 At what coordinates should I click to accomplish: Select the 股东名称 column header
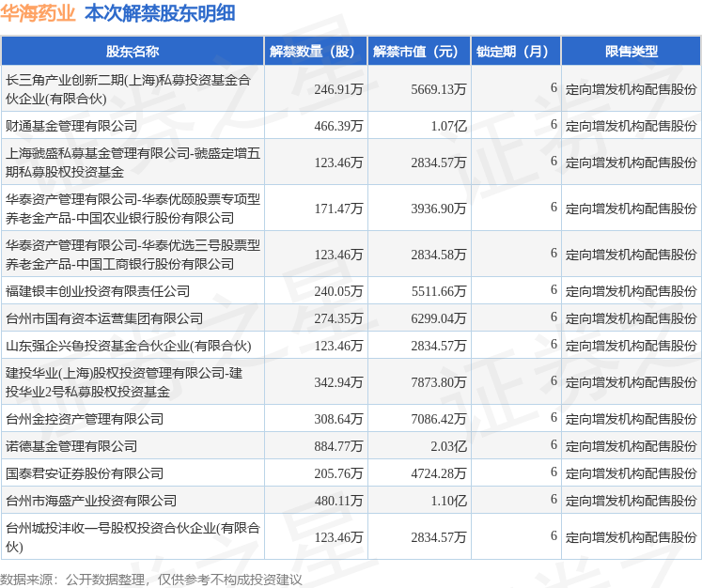[133, 52]
